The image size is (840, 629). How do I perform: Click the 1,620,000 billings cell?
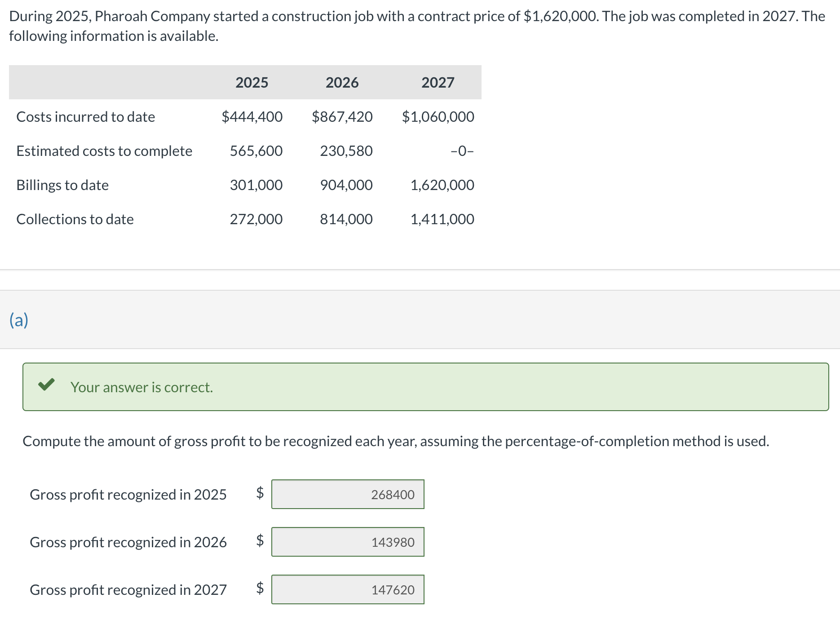pyautogui.click(x=442, y=185)
